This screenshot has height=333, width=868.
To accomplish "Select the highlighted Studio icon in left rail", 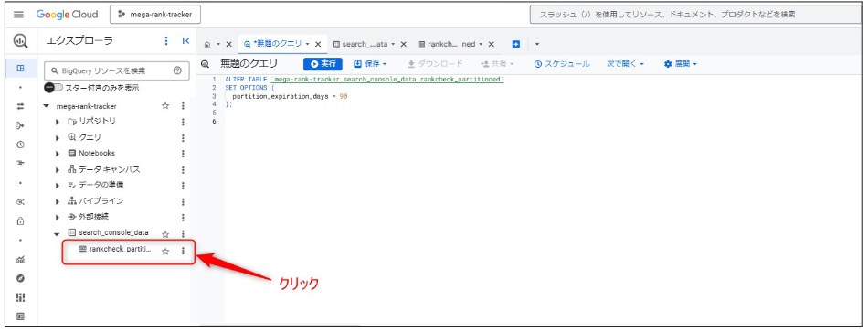I will coord(20,69).
